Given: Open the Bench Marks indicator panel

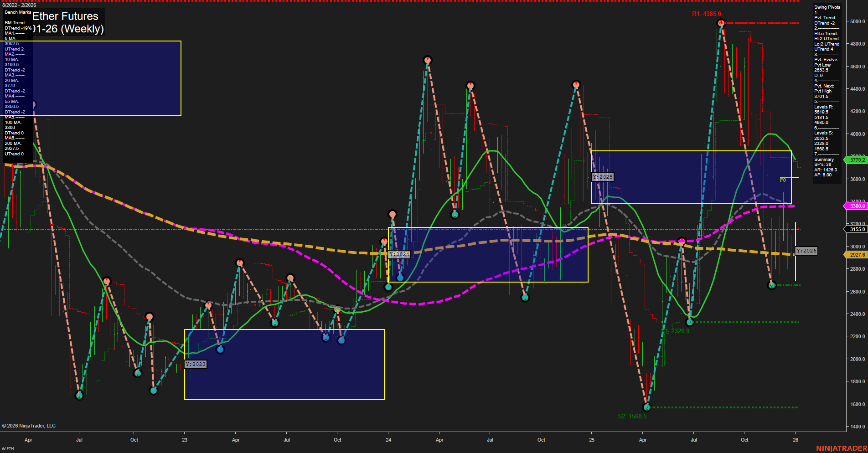Looking at the screenshot, I should pyautogui.click(x=17, y=12).
